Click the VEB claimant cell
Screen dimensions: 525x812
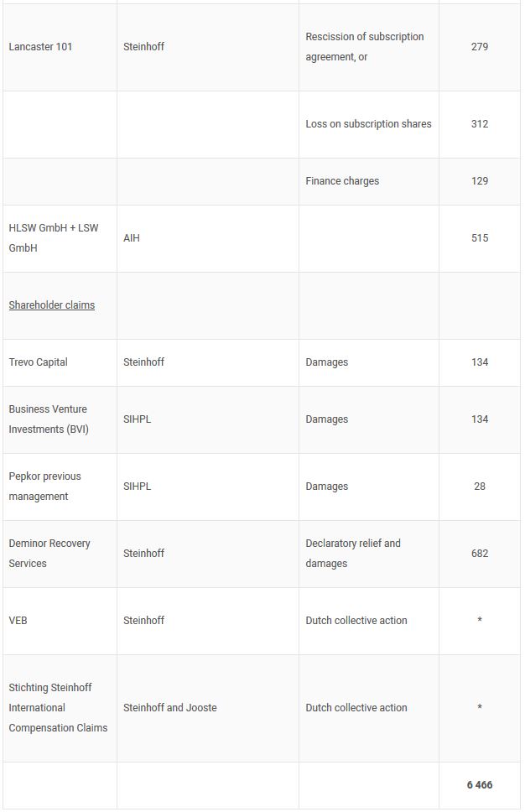pos(18,621)
